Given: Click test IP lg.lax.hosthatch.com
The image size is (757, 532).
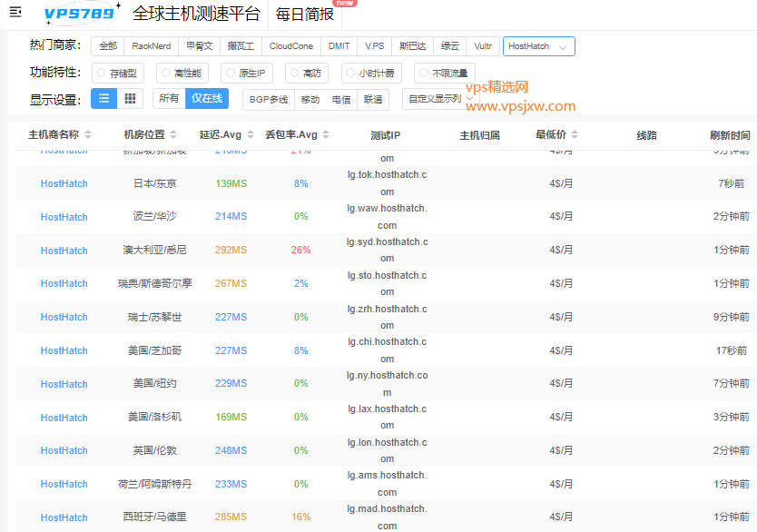Looking at the screenshot, I should [388, 417].
